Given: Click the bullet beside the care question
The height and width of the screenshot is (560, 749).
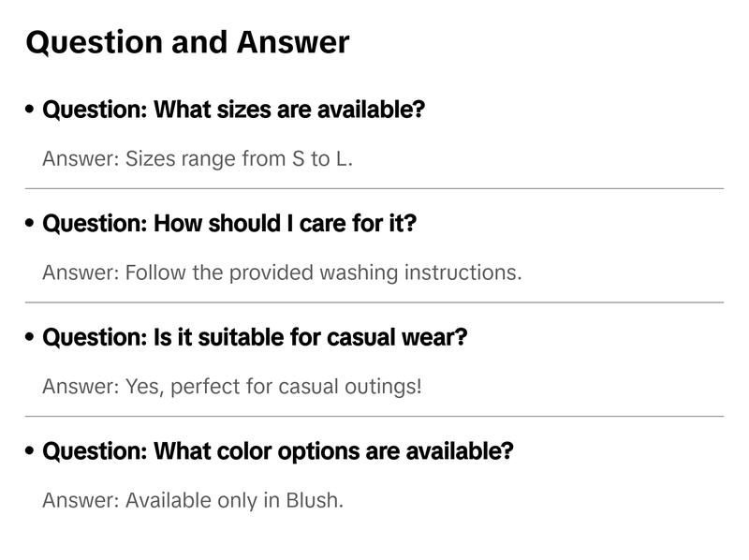Looking at the screenshot, I should coord(31,224).
